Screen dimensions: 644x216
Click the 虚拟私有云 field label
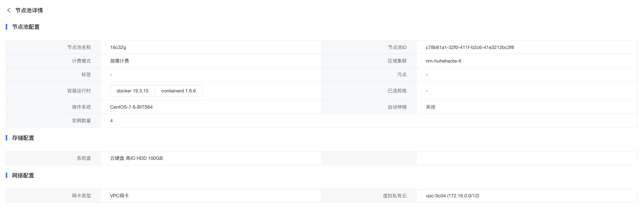[395, 196]
